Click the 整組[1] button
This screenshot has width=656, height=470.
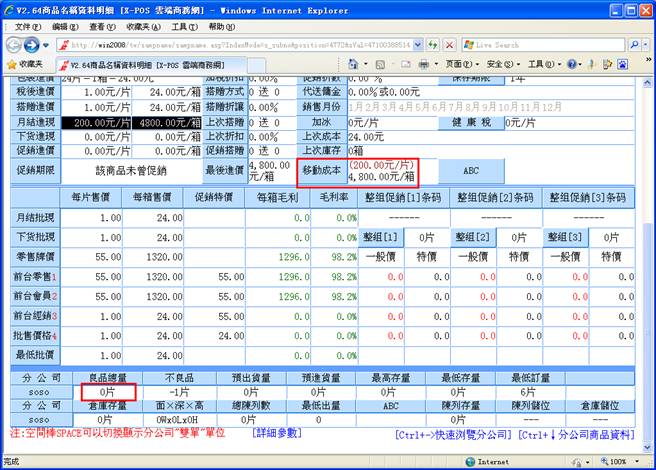(380, 237)
